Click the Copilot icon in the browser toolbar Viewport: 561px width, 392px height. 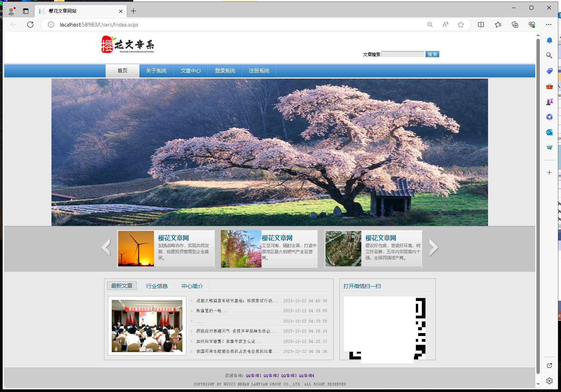531,24
